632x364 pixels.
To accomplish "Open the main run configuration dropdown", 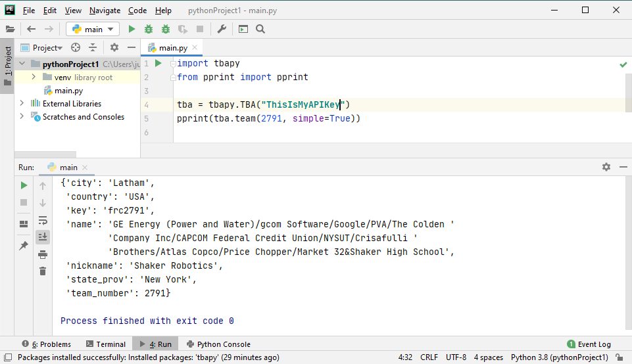I will pyautogui.click(x=93, y=29).
